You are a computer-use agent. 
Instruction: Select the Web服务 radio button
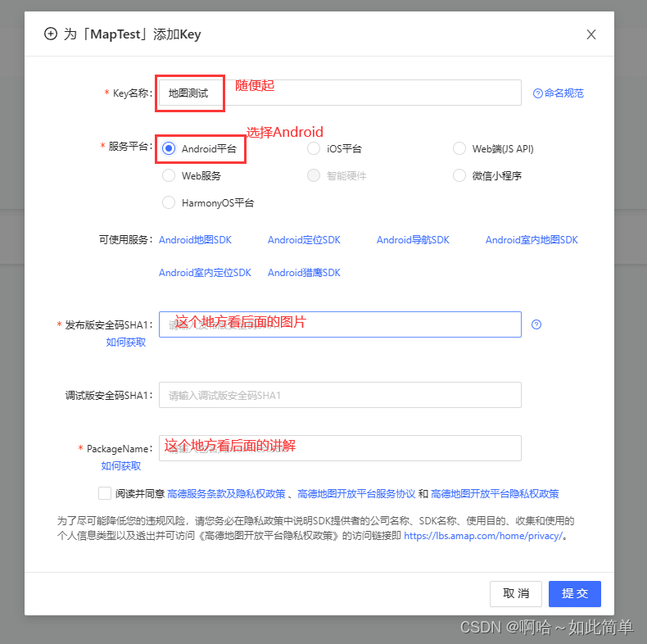coord(169,175)
